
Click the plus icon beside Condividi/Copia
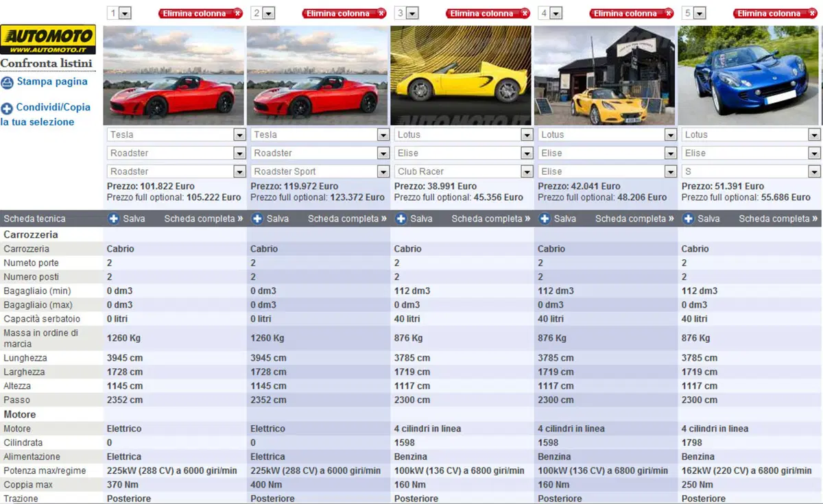7,108
